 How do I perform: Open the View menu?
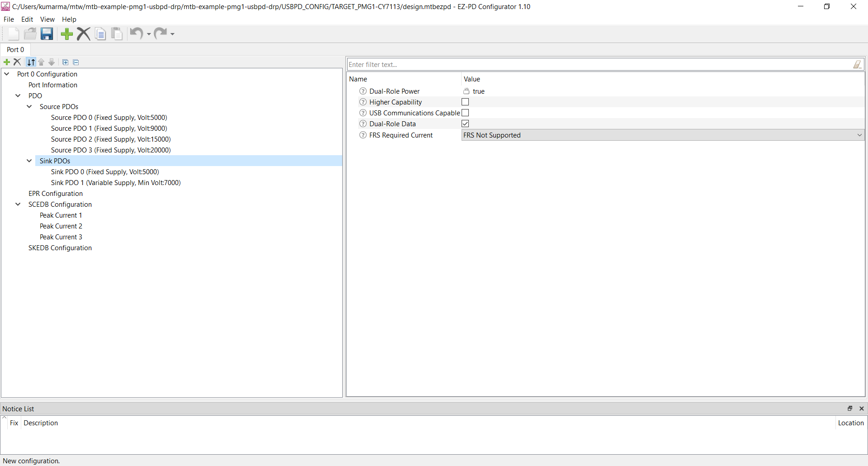(x=47, y=19)
